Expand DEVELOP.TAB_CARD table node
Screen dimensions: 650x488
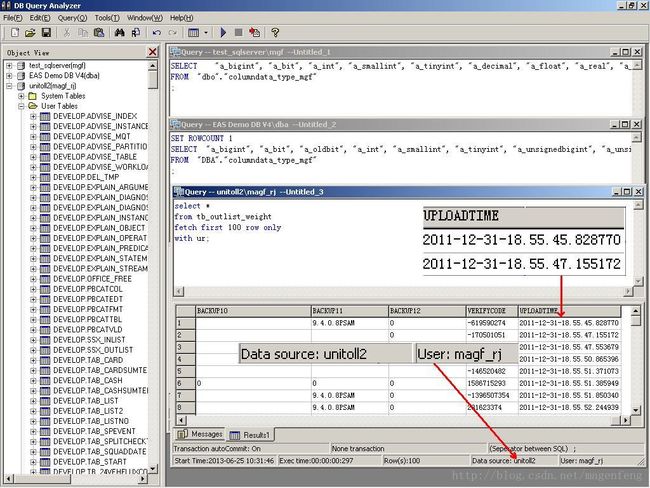pos(33,360)
